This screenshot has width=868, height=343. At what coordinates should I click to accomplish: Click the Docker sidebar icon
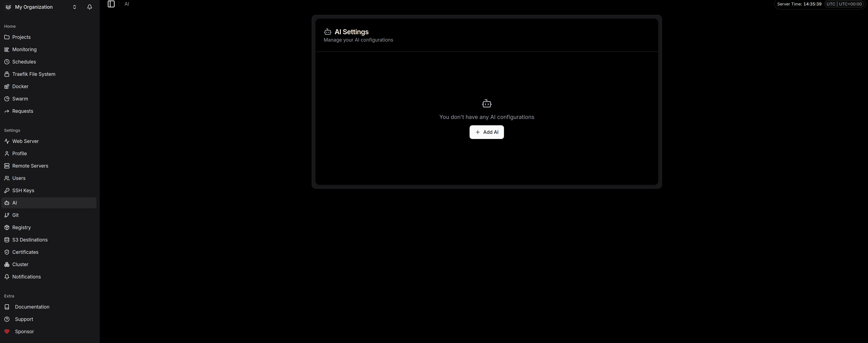[x=7, y=87]
